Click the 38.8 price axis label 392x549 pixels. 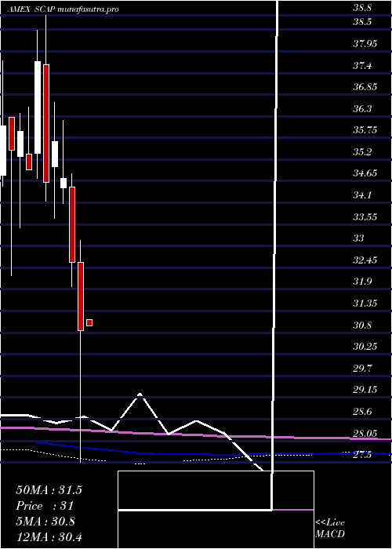(x=362, y=9)
